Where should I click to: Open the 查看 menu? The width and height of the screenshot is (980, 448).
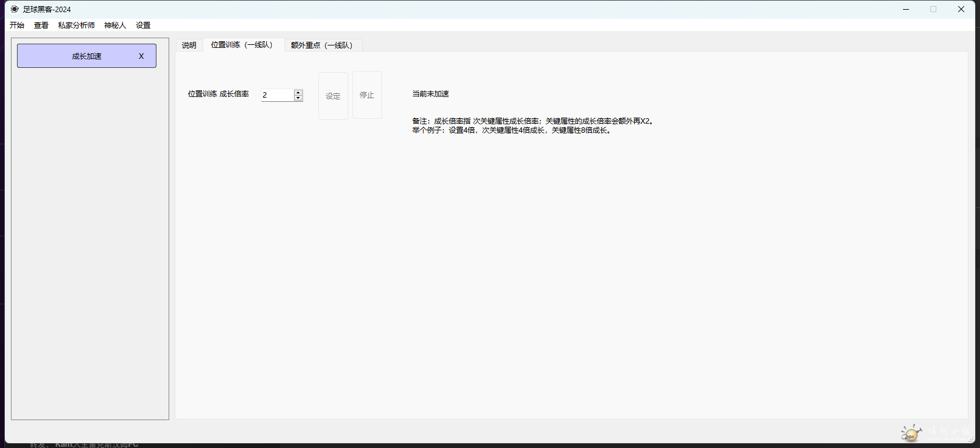(x=41, y=25)
